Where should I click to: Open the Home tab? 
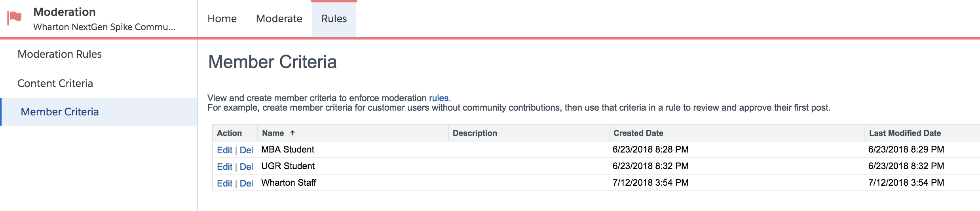(x=222, y=19)
